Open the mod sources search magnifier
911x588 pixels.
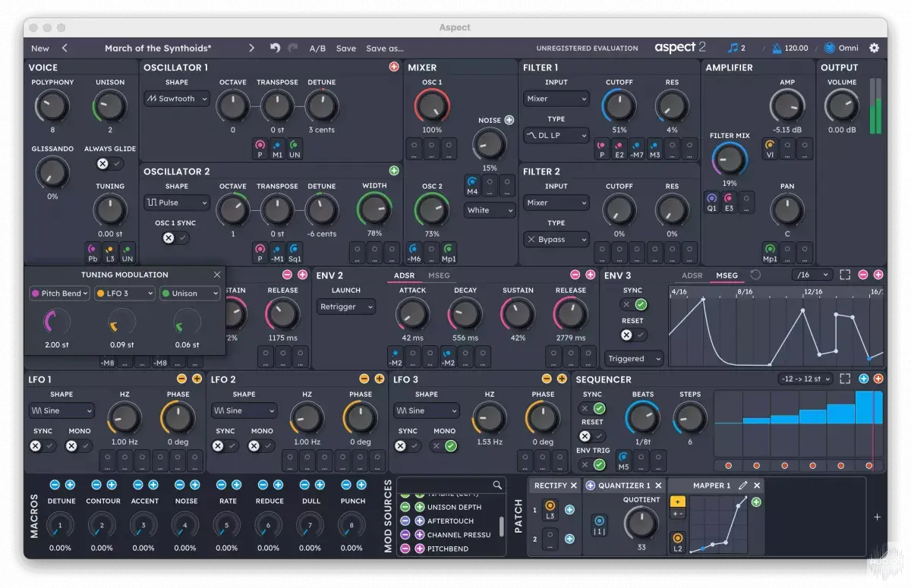point(497,486)
